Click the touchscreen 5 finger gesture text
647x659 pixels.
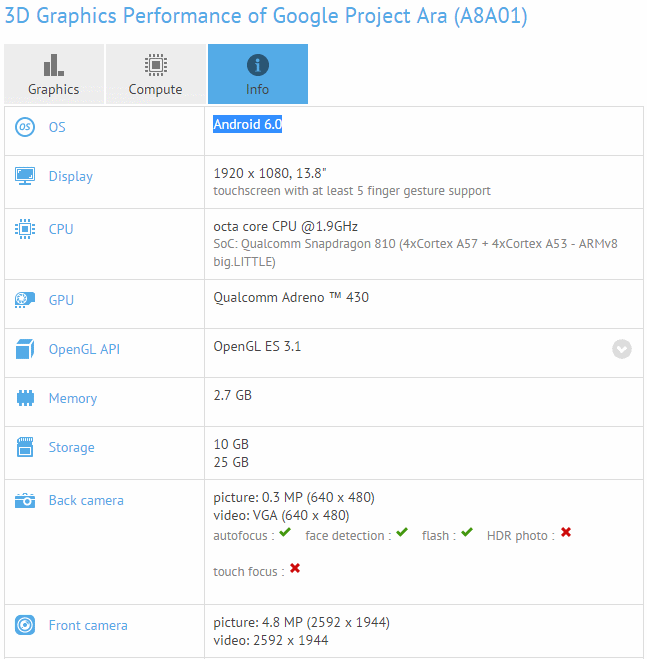click(352, 191)
